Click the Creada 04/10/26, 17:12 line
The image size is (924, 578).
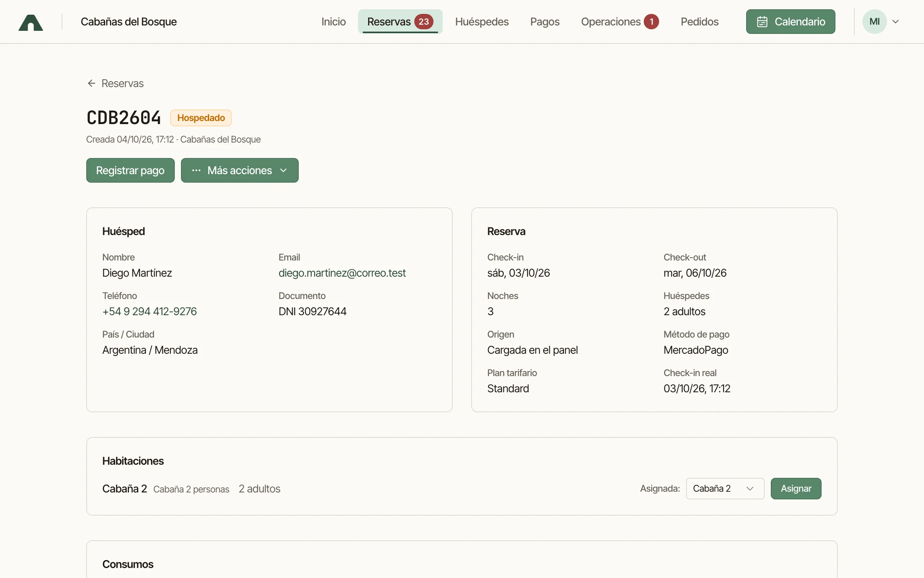click(130, 139)
